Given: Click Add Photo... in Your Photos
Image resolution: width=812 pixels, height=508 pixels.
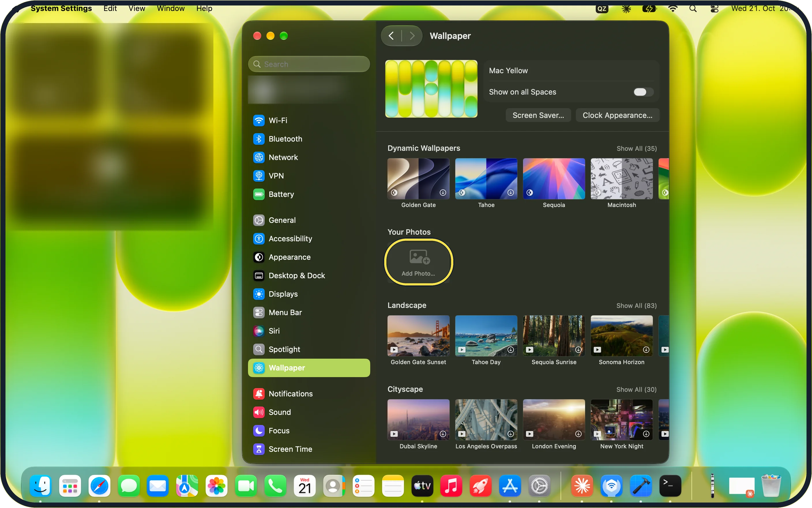Looking at the screenshot, I should pyautogui.click(x=418, y=262).
